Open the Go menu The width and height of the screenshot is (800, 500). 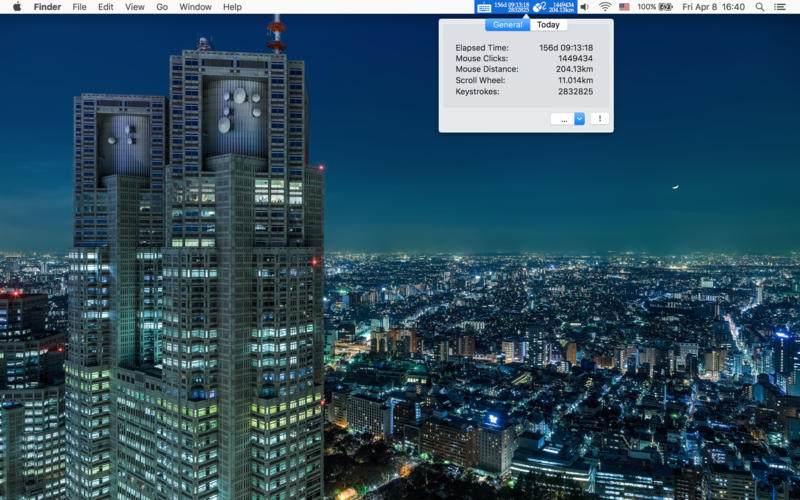[162, 7]
